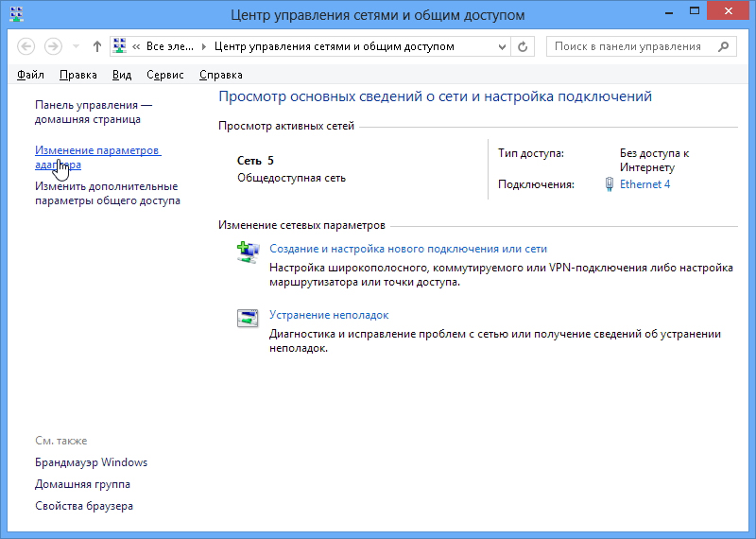Click the control panel icon in address bar
This screenshot has height=539, width=756.
point(120,46)
